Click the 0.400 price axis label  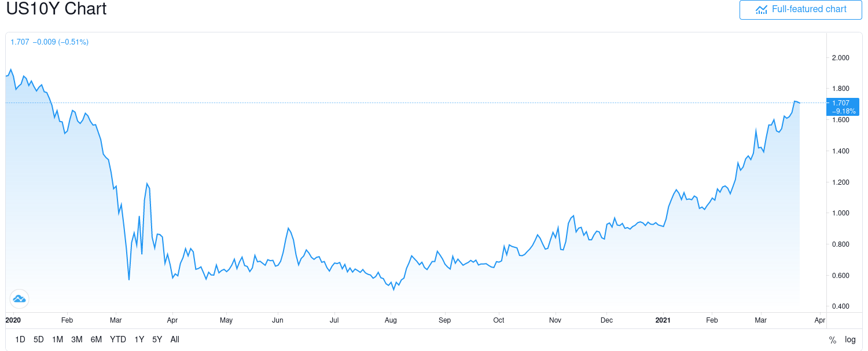pyautogui.click(x=840, y=306)
